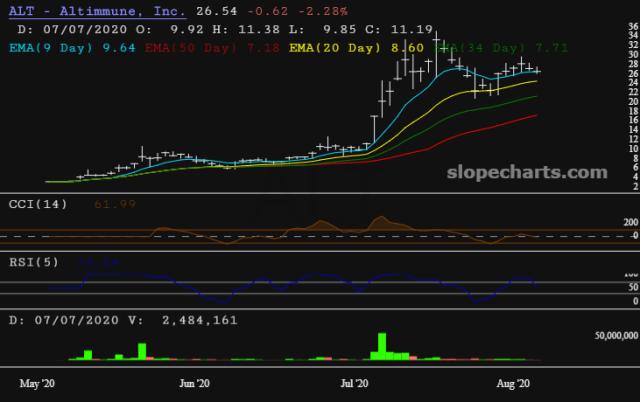The width and height of the screenshot is (640, 402).
Task: Click the tall green volume bar in late May
Action: (142, 350)
